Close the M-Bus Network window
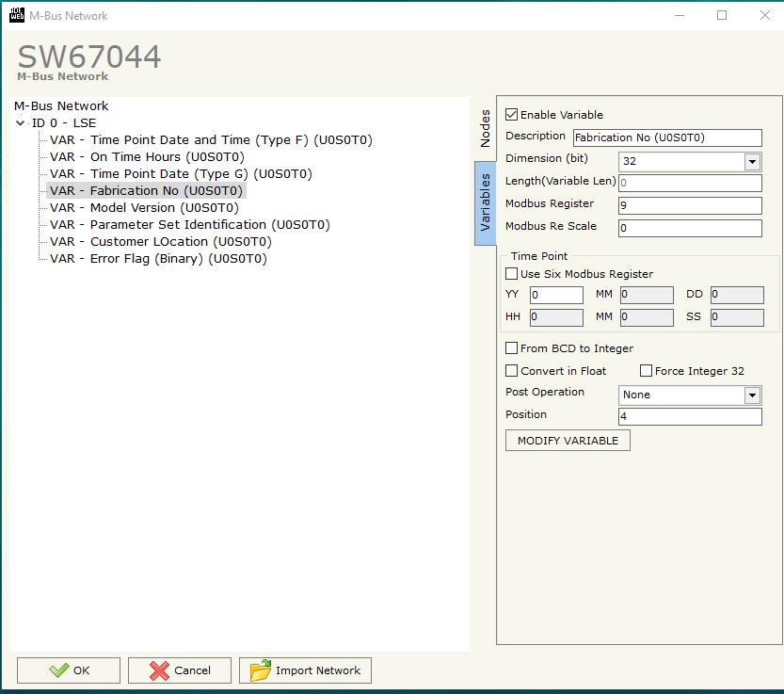Screen dimensions: 784x694 pos(764,15)
